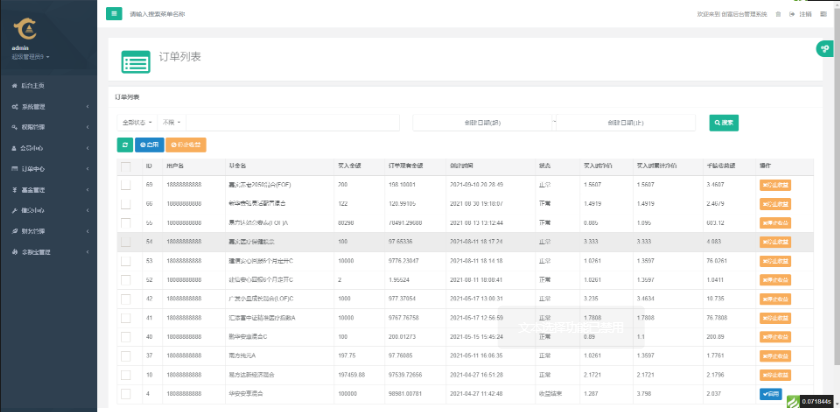Expand the chevron next to the key icon item
Image resolution: width=840 pixels, height=412 pixels.
[x=87, y=128]
